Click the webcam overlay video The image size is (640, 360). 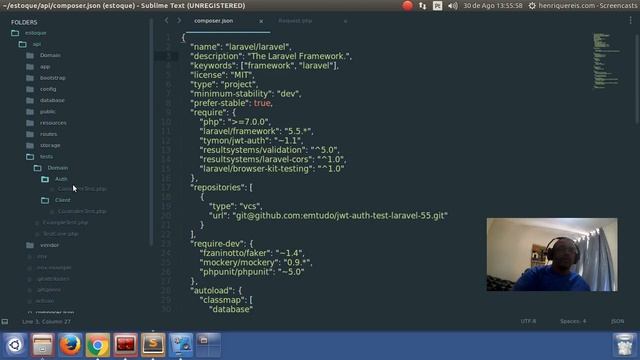(552, 254)
